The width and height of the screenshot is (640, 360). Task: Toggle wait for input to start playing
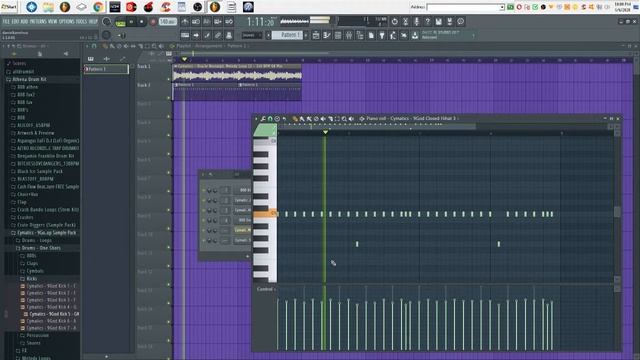coord(196,22)
